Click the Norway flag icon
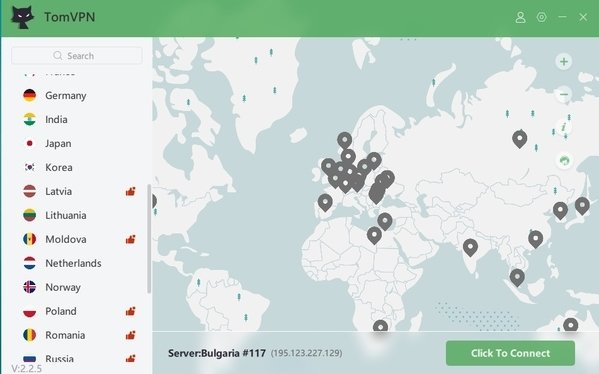Image resolution: width=599 pixels, height=374 pixels. click(29, 287)
